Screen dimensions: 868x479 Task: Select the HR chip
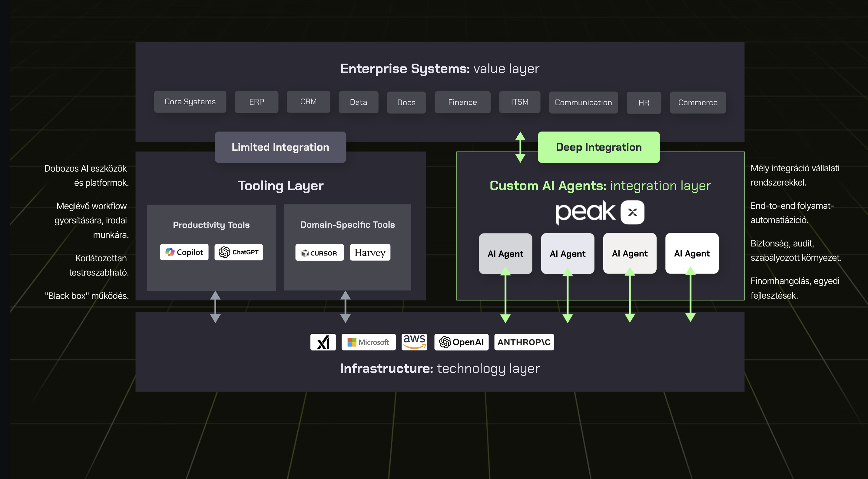[644, 103]
